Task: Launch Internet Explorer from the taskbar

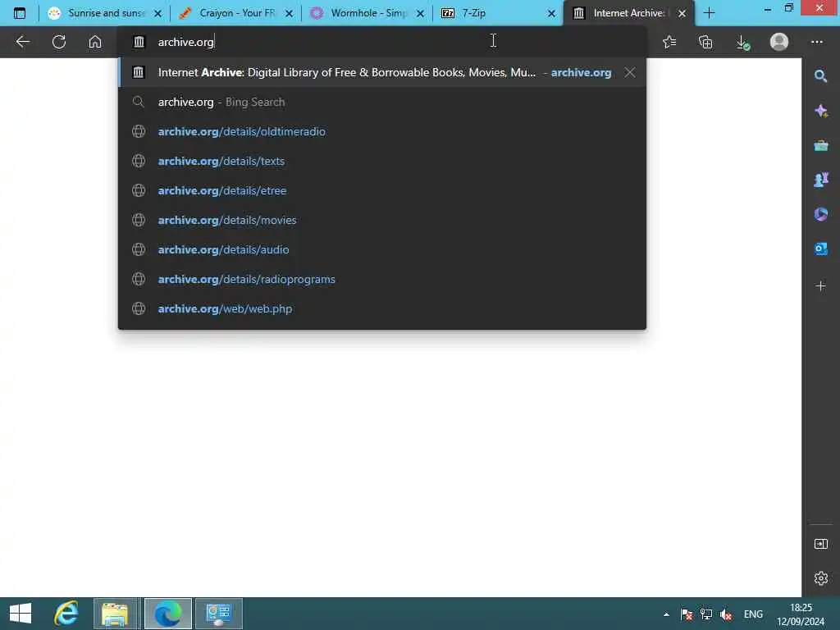Action: coord(66,614)
